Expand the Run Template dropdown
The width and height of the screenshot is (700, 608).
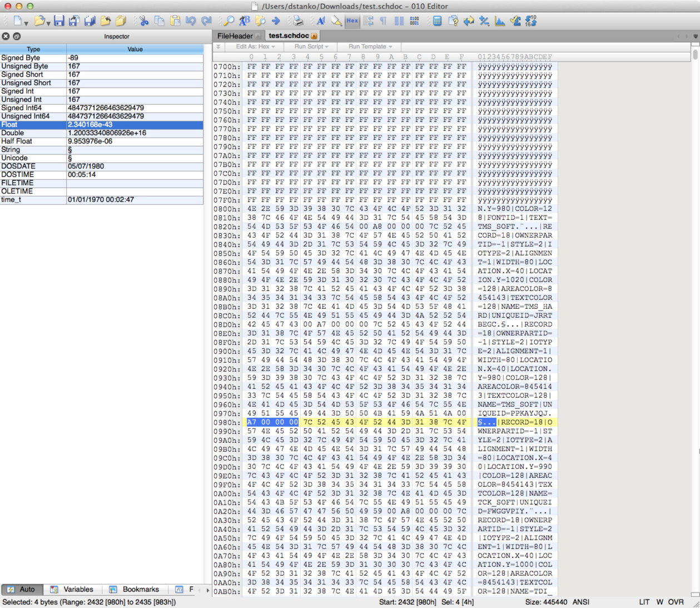point(370,47)
